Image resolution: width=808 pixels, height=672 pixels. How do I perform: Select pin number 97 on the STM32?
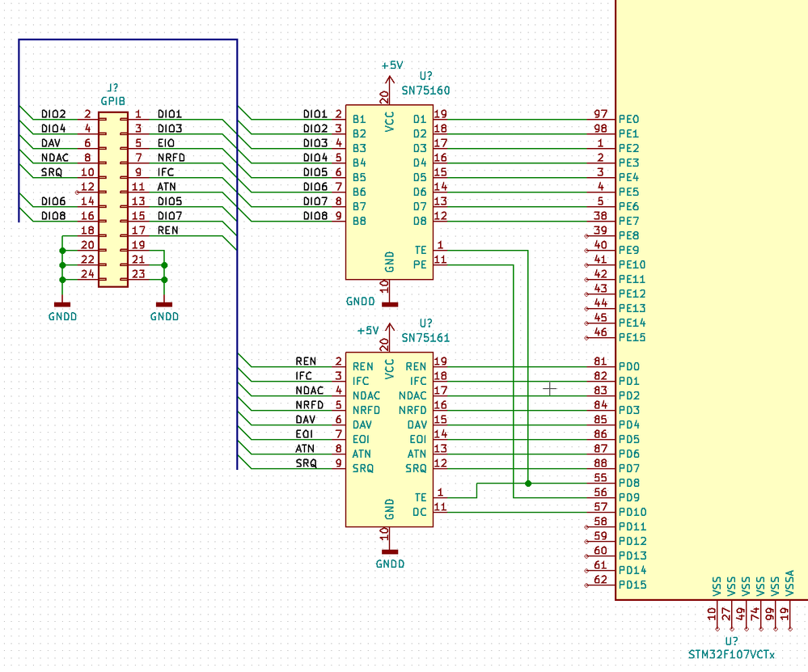600,114
